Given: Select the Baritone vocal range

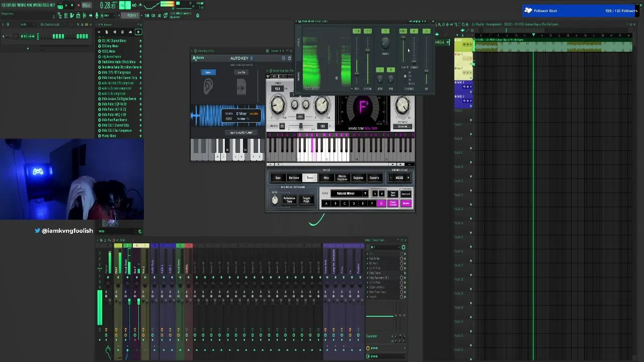Looking at the screenshot, I should point(294,178).
